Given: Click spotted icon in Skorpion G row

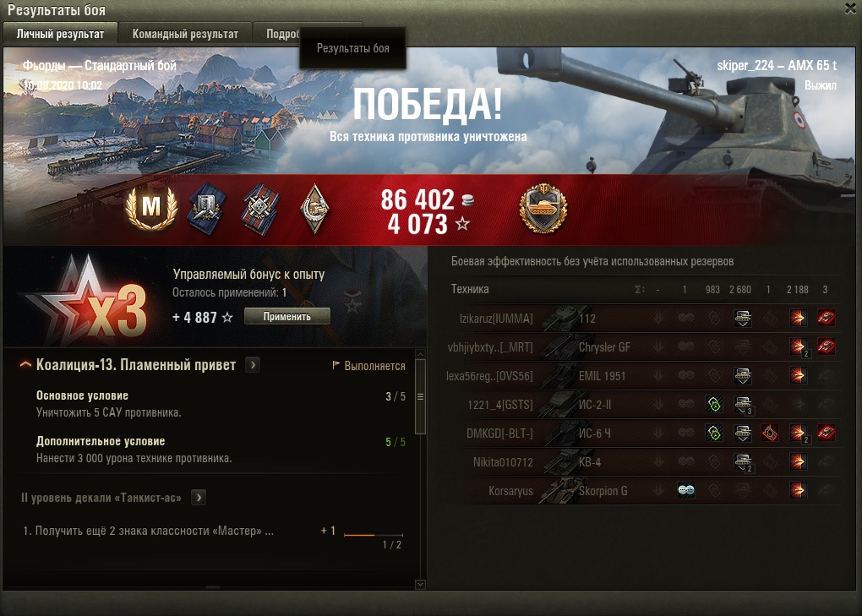Looking at the screenshot, I should pos(686,490).
